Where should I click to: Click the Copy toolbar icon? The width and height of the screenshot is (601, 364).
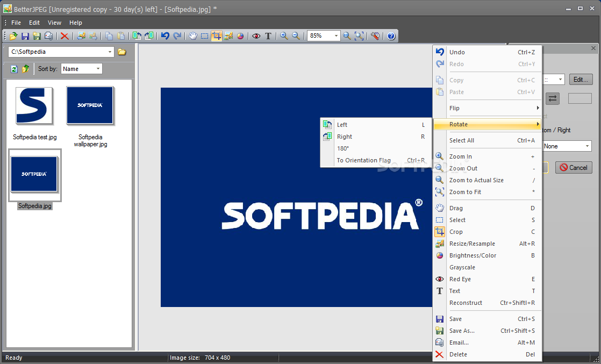(x=109, y=36)
